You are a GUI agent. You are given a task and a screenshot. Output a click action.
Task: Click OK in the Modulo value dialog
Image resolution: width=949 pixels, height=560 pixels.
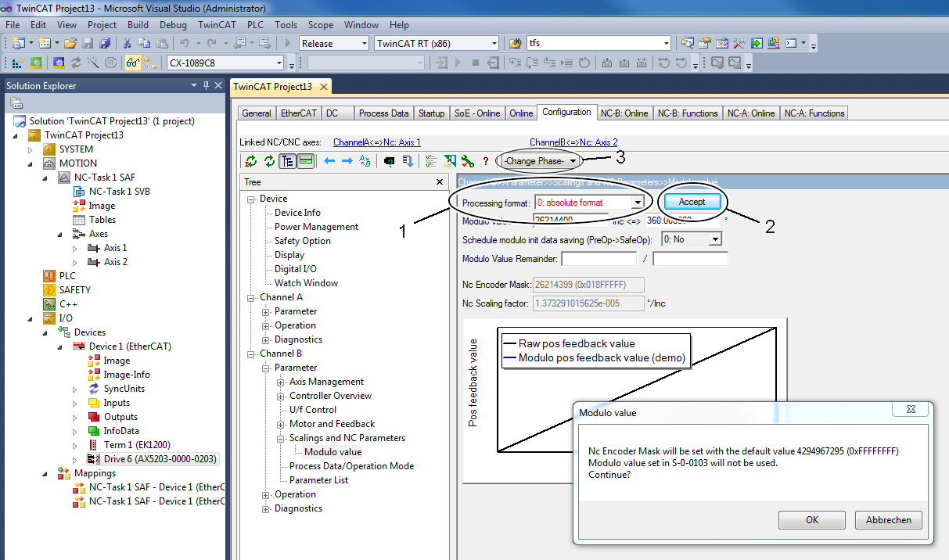pyautogui.click(x=812, y=520)
